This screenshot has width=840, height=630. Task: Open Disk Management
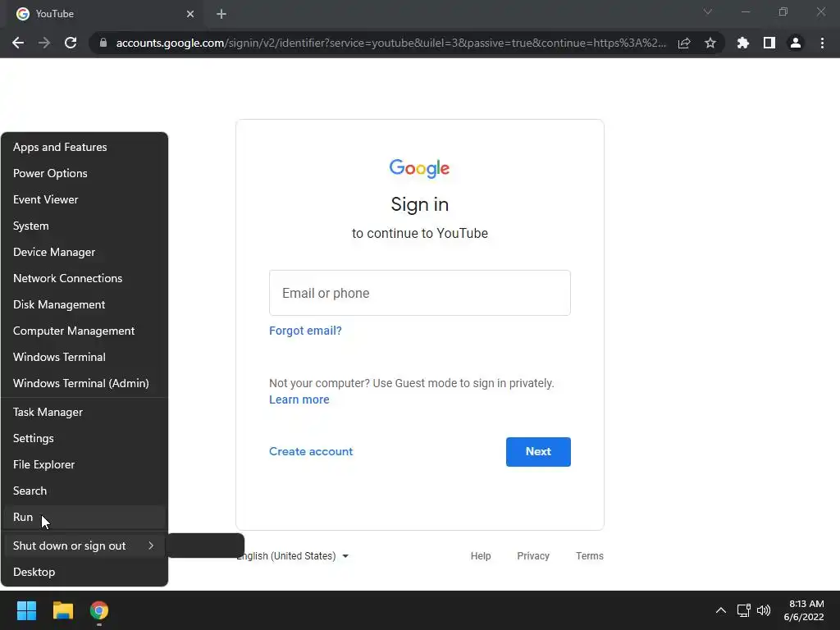(x=84, y=304)
